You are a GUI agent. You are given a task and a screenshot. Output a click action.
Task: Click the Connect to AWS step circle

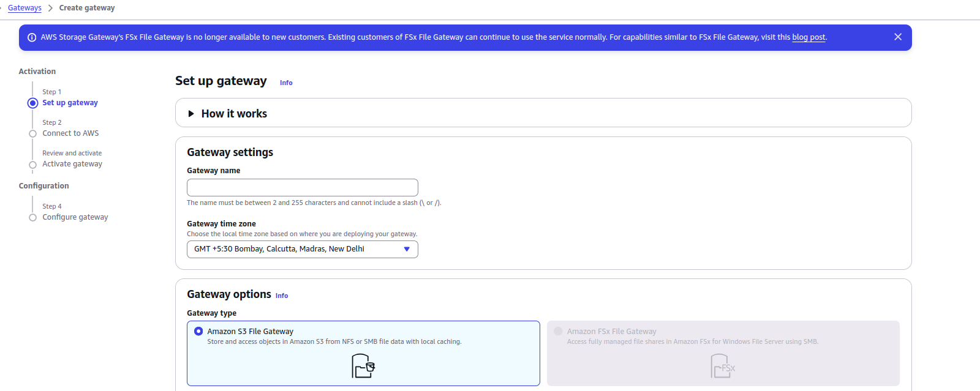click(x=32, y=133)
